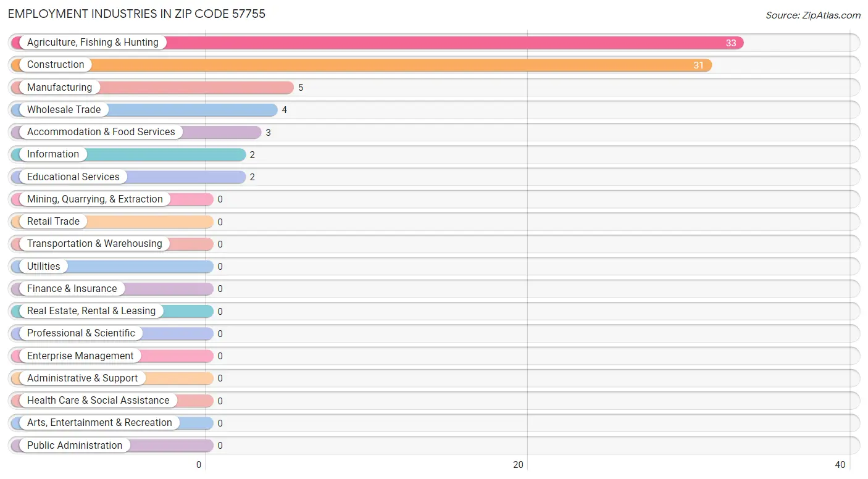Image resolution: width=868 pixels, height=479 pixels.
Task: Click the Enterprise Management label
Action: pos(80,356)
